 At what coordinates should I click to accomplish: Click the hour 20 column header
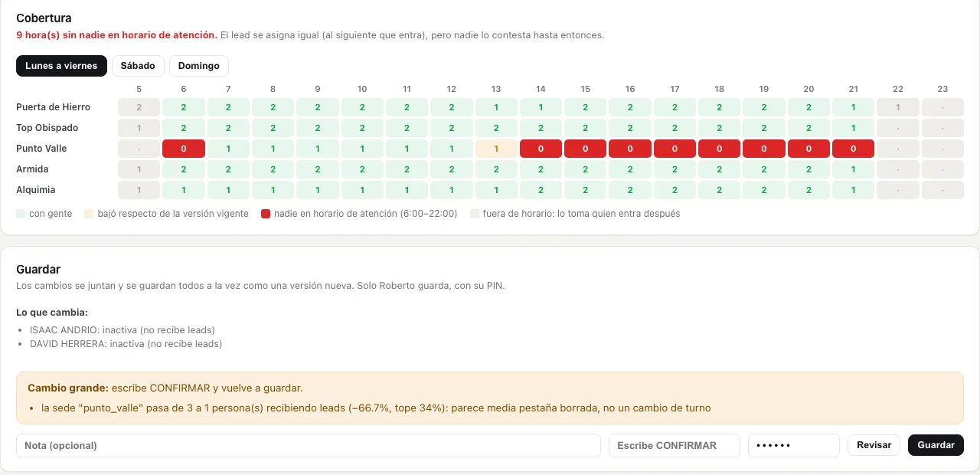tap(808, 89)
